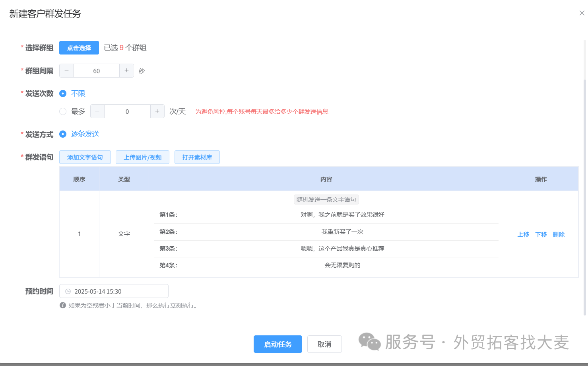Click the 顺序 column header
The image size is (588, 366).
[80, 179]
